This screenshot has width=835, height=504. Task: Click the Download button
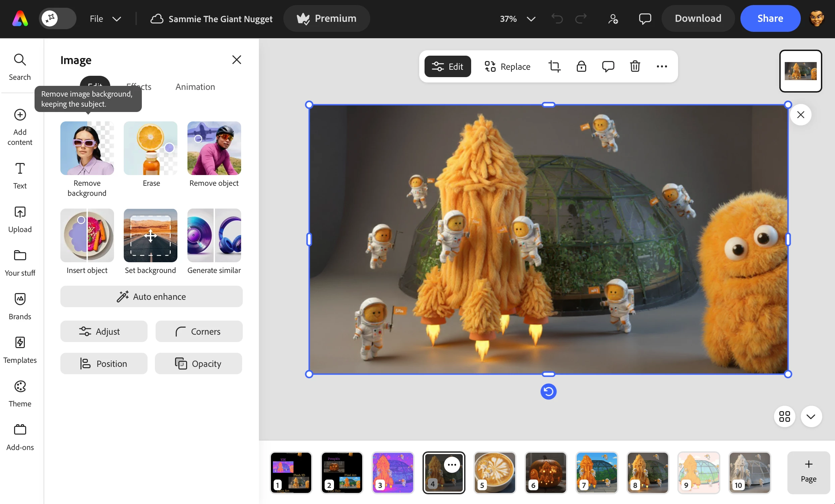pyautogui.click(x=698, y=19)
